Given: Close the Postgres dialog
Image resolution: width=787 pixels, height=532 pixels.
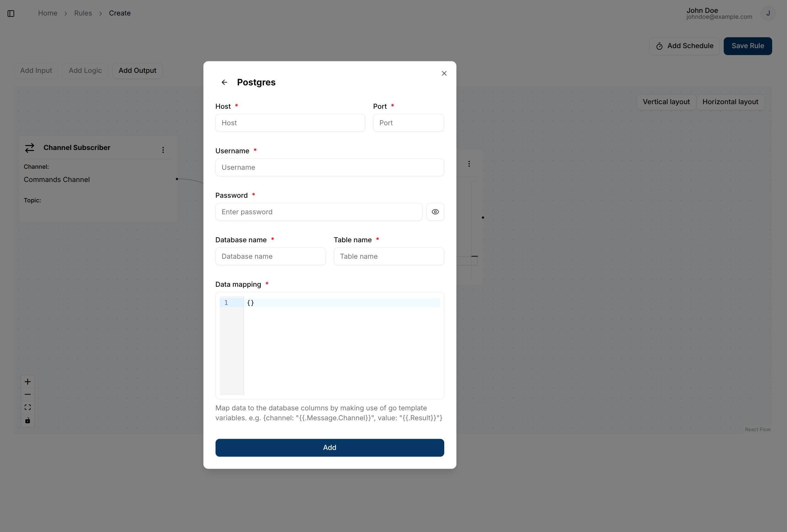Looking at the screenshot, I should pyautogui.click(x=444, y=74).
